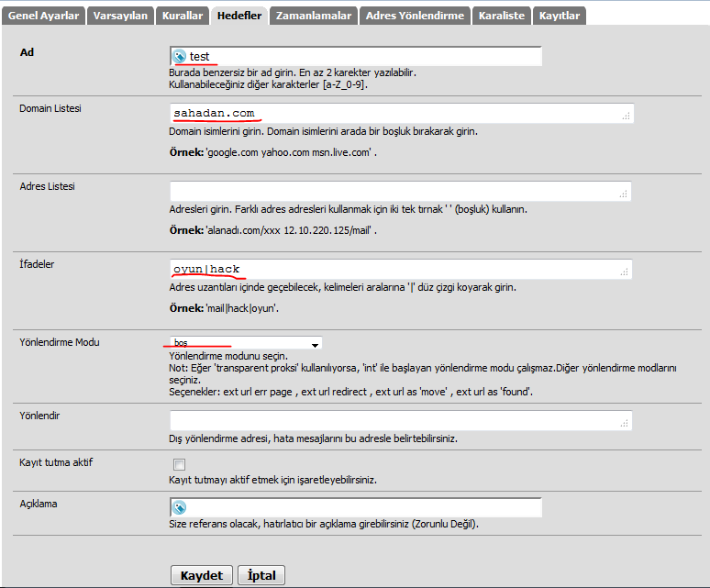Click the Açıklama description input

[x=356, y=507]
